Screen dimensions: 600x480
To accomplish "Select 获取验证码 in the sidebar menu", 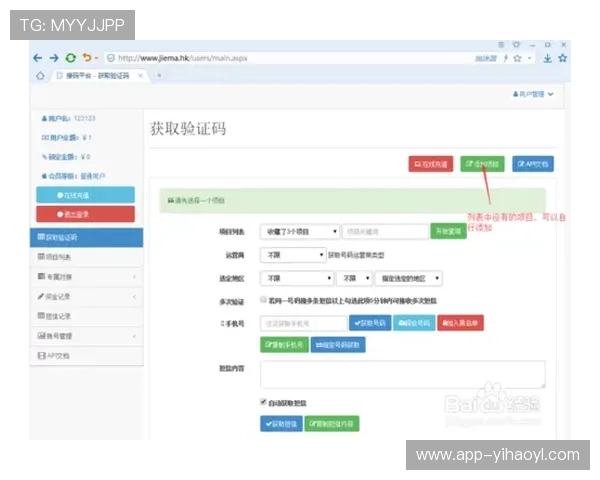I will pos(86,237).
